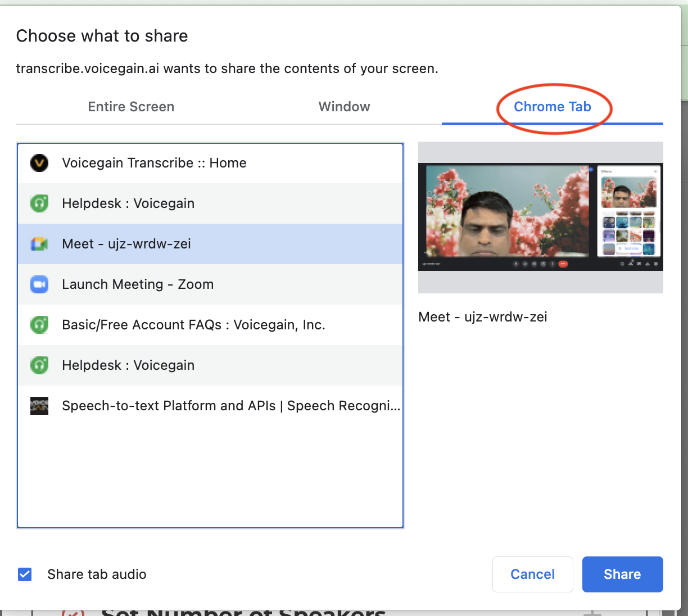688x616 pixels.
Task: Select the Chrome Tab tab
Action: pos(553,107)
